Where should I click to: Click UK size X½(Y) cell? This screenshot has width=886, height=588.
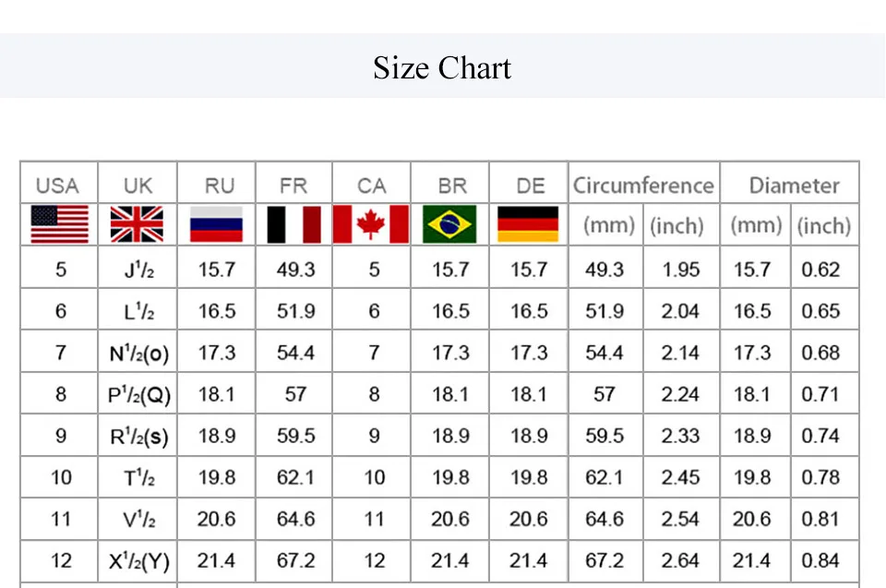point(138,560)
